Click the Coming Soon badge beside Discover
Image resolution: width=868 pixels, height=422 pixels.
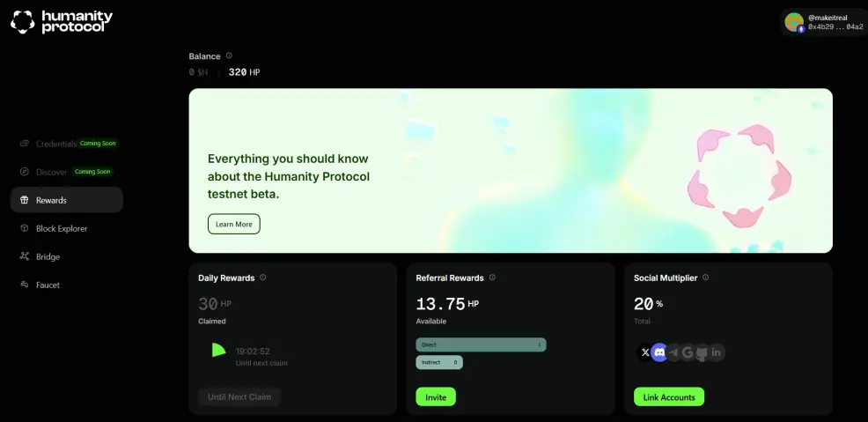[92, 172]
